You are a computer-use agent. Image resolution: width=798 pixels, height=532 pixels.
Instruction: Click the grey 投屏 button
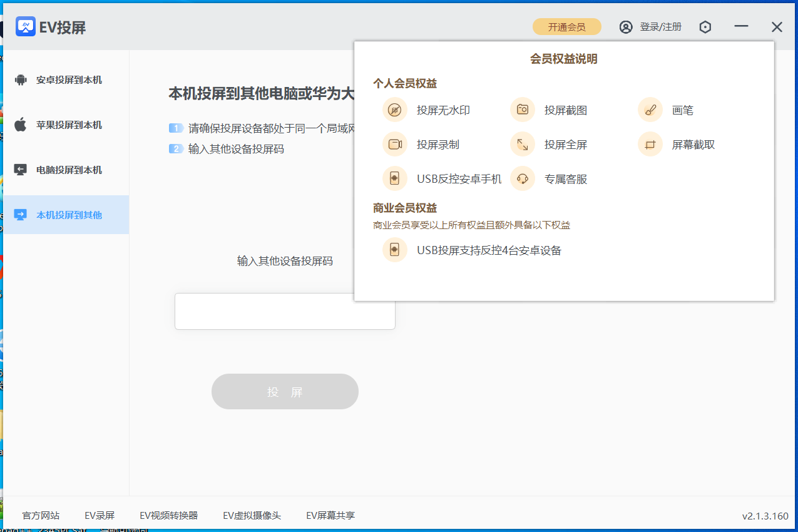[285, 392]
